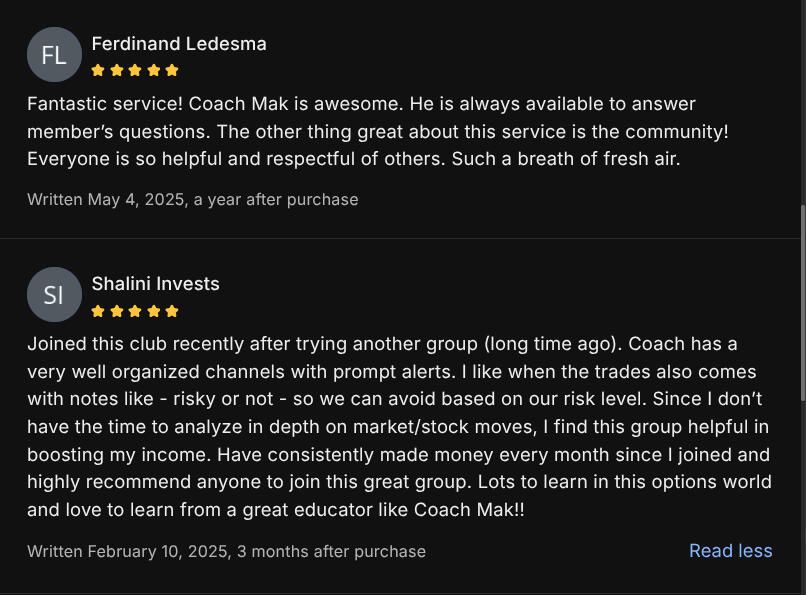Viewport: 806px width, 595px height.
Task: Collapse the review with Read less
Action: tap(730, 551)
